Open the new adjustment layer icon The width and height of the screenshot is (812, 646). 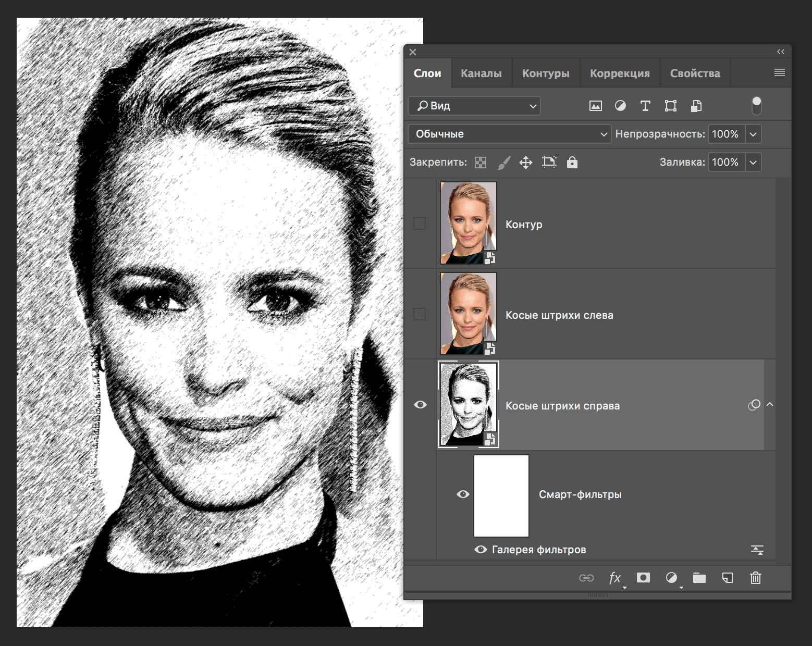click(x=671, y=578)
